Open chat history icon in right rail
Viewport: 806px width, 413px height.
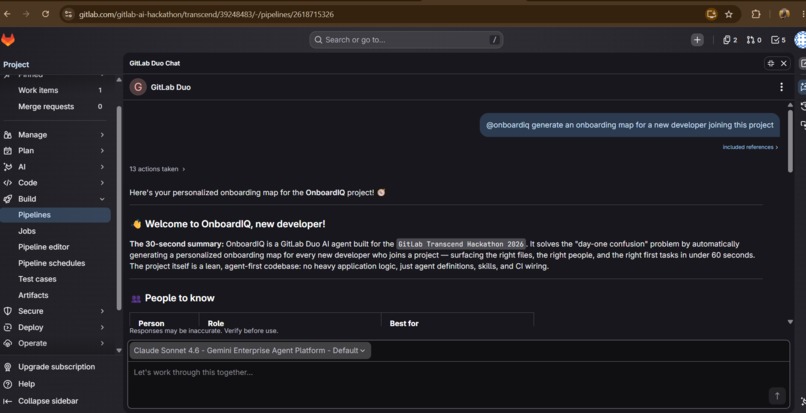click(803, 106)
